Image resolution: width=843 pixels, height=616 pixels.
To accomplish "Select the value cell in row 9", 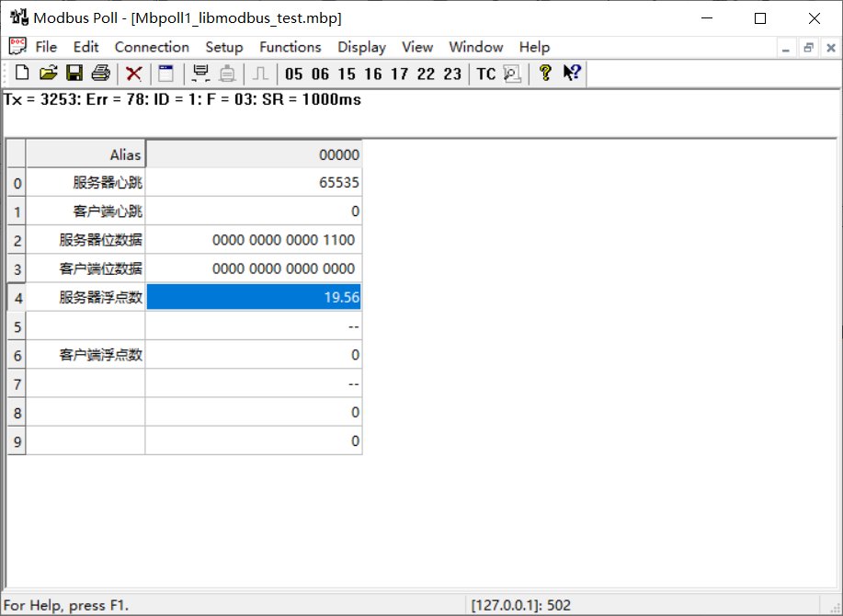I will coord(254,440).
